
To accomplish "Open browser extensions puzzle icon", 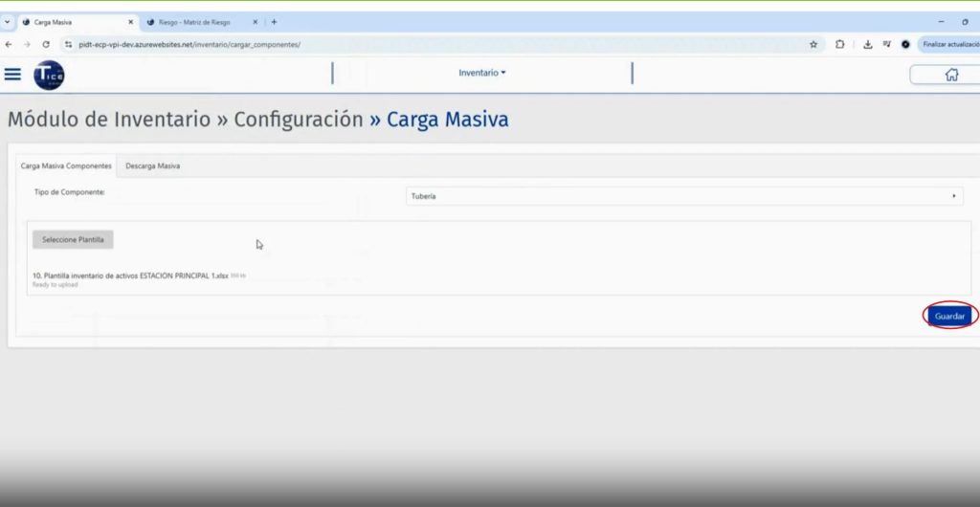I will (839, 44).
